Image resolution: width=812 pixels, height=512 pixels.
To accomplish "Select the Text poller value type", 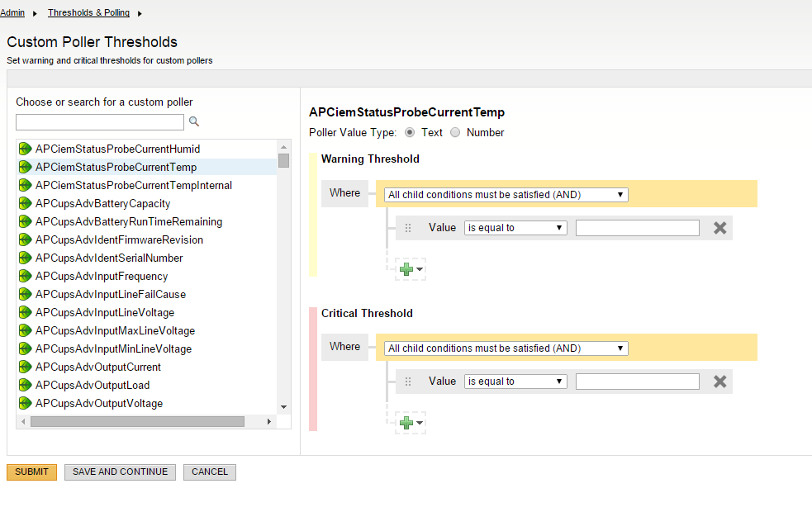I will pos(410,132).
